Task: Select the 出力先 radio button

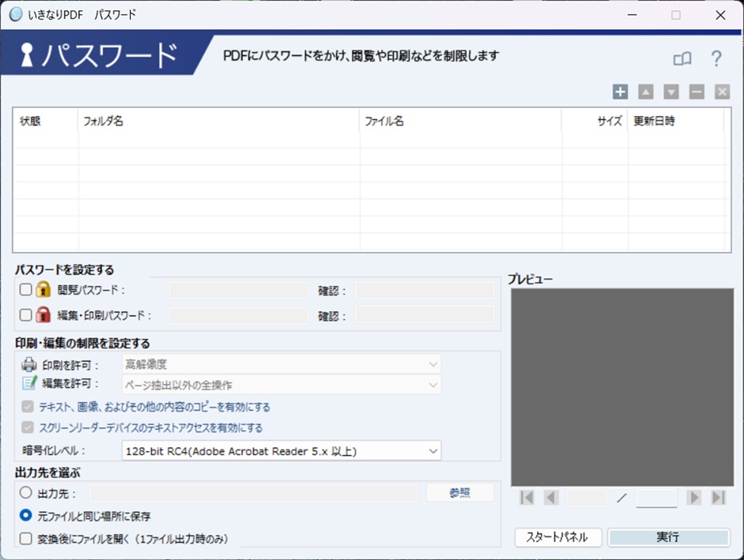Action: pyautogui.click(x=26, y=492)
